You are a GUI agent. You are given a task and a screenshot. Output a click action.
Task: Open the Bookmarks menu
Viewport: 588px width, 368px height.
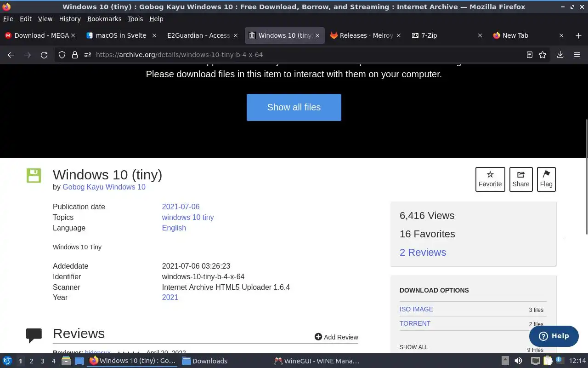coord(104,19)
